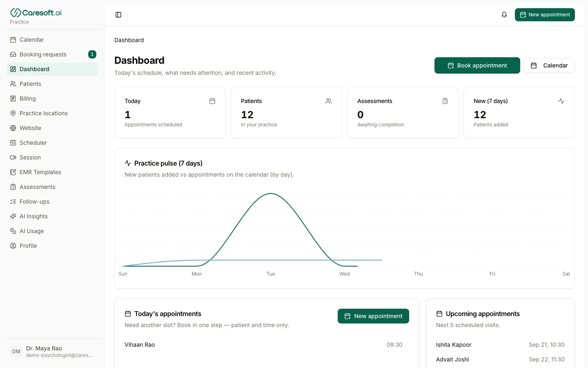Click the DM avatar
This screenshot has height=368, width=588.
[x=16, y=352]
